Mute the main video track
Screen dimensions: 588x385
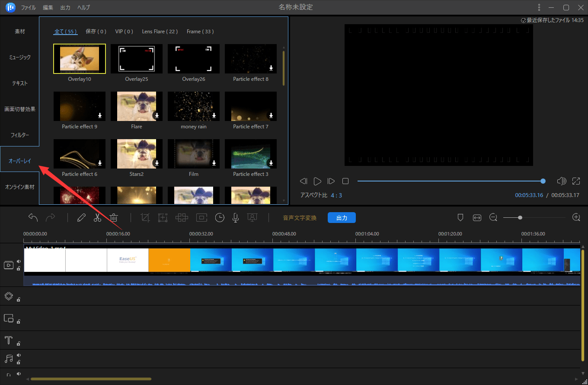[x=19, y=261]
